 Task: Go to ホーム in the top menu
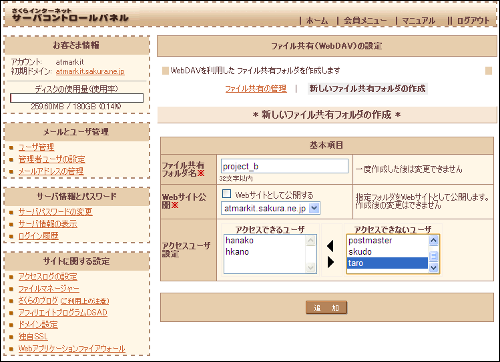tap(317, 21)
